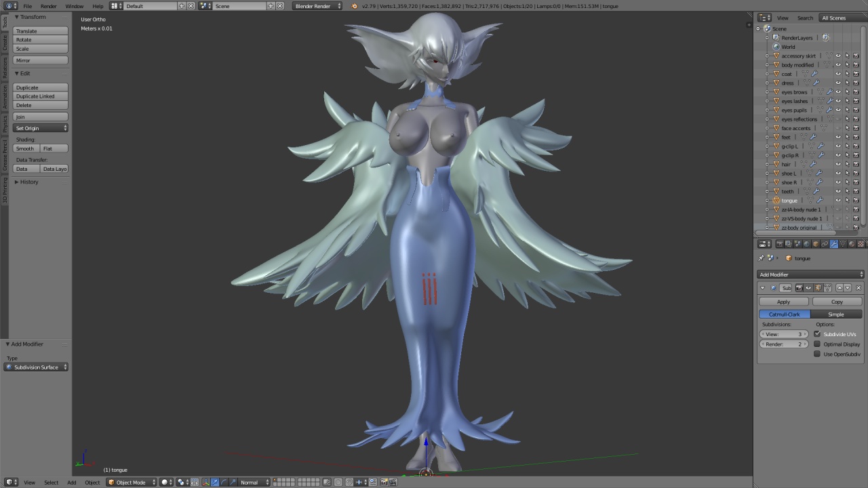
Task: Click the wrench modifier icon on coat row
Action: coord(814,74)
